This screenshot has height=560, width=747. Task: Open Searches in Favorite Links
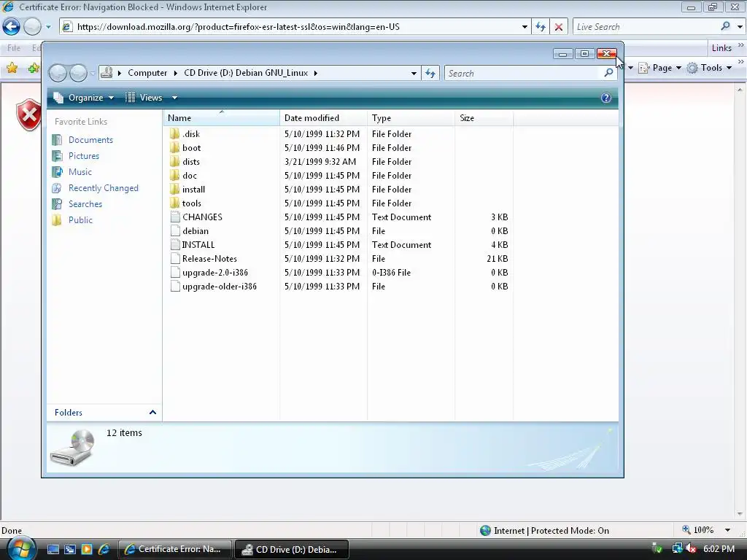[x=85, y=204]
